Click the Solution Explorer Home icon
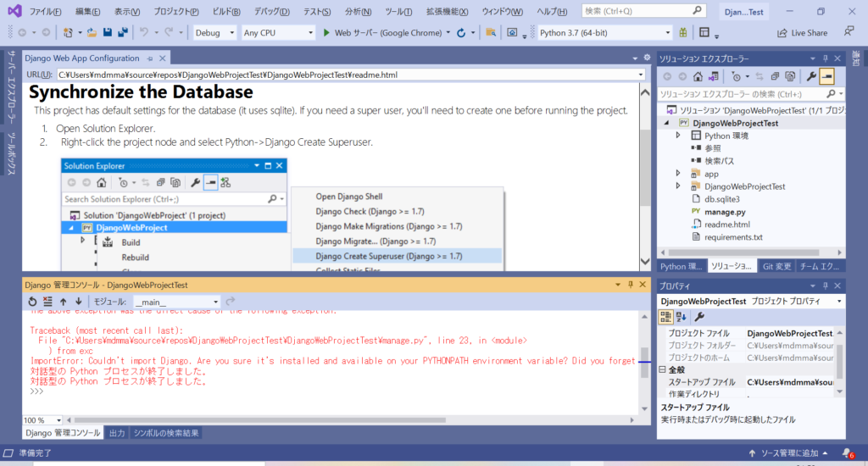Viewport: 868px width, 466px height. tap(698, 76)
